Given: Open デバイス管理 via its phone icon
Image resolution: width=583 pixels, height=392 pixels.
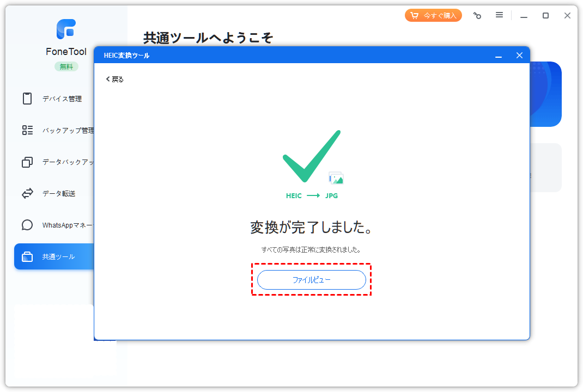Looking at the screenshot, I should click(x=27, y=99).
